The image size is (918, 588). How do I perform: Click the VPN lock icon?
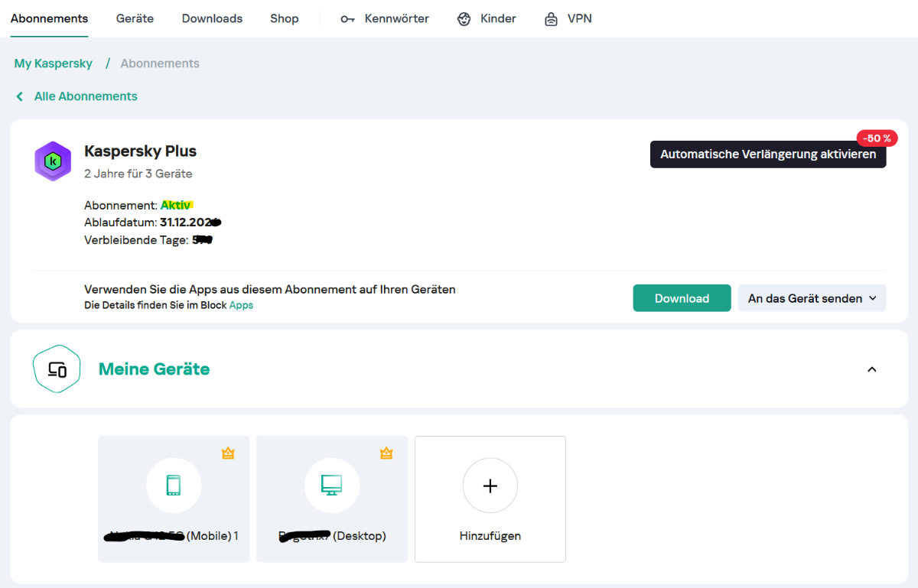(x=551, y=19)
